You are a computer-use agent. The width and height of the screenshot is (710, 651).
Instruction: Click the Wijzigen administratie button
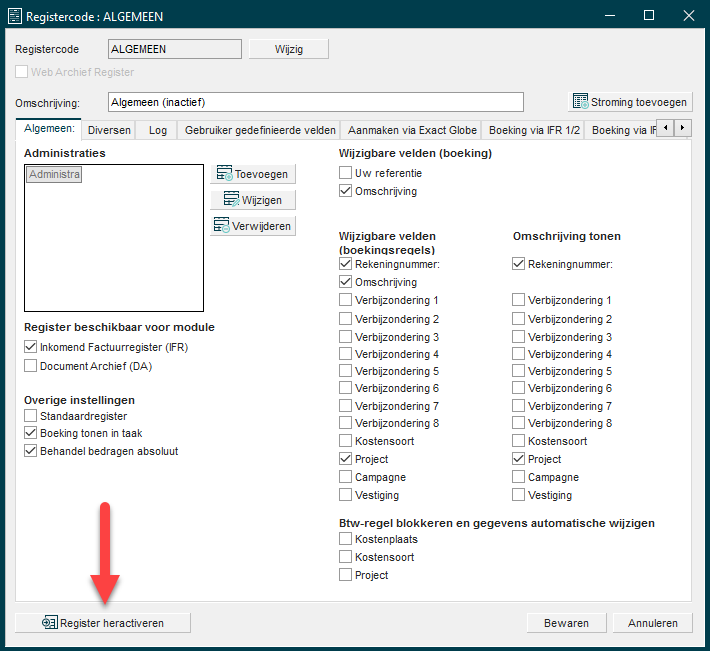click(253, 200)
